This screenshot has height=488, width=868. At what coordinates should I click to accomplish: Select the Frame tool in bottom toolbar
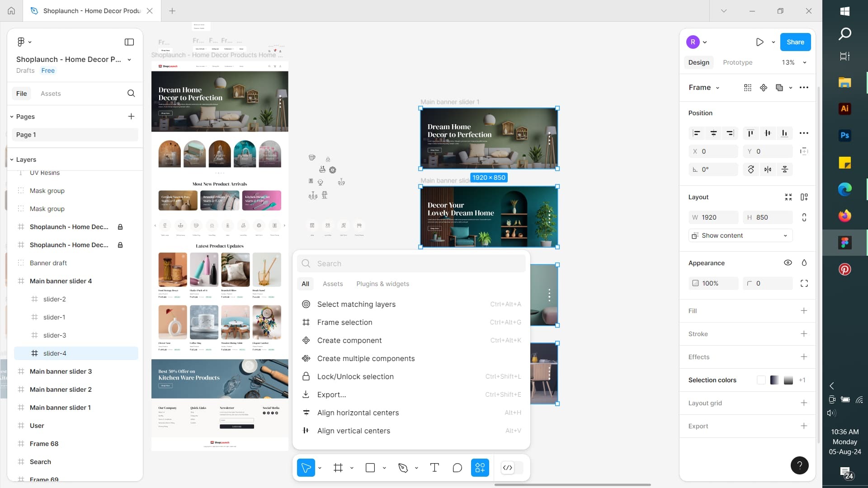[x=338, y=468]
